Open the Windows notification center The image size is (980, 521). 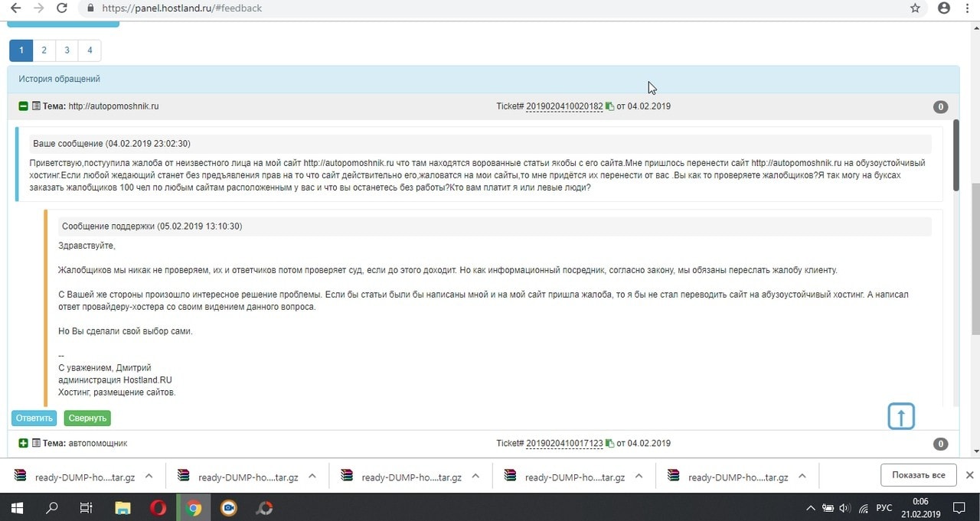click(x=959, y=508)
